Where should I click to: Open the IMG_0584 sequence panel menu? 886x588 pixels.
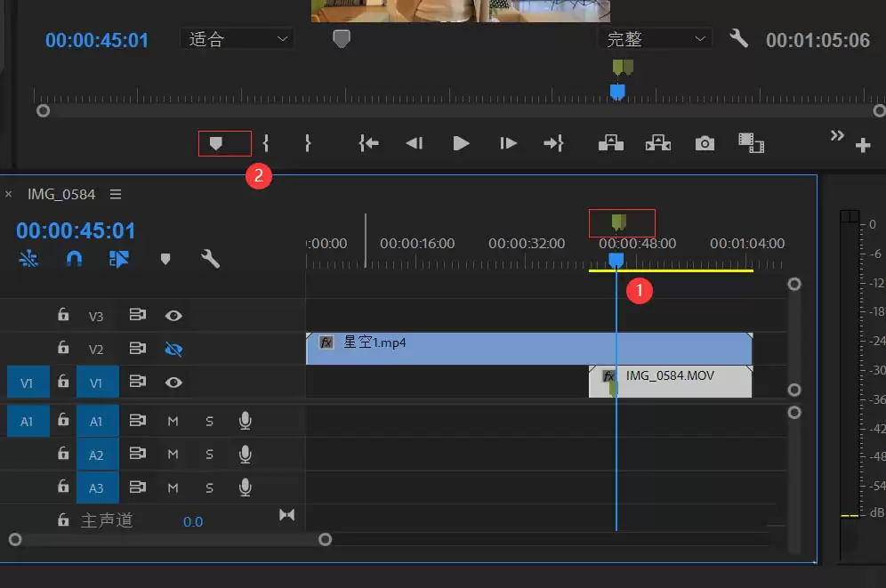click(x=116, y=194)
